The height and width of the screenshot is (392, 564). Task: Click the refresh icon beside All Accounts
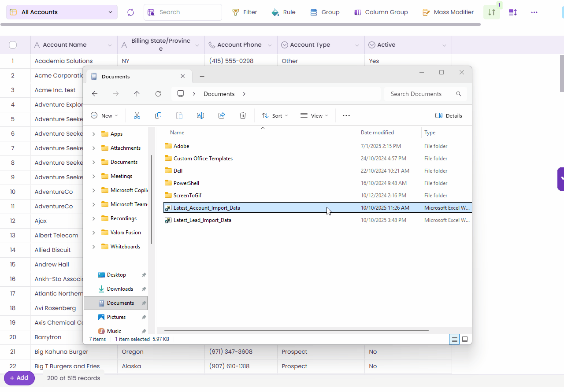130,12
